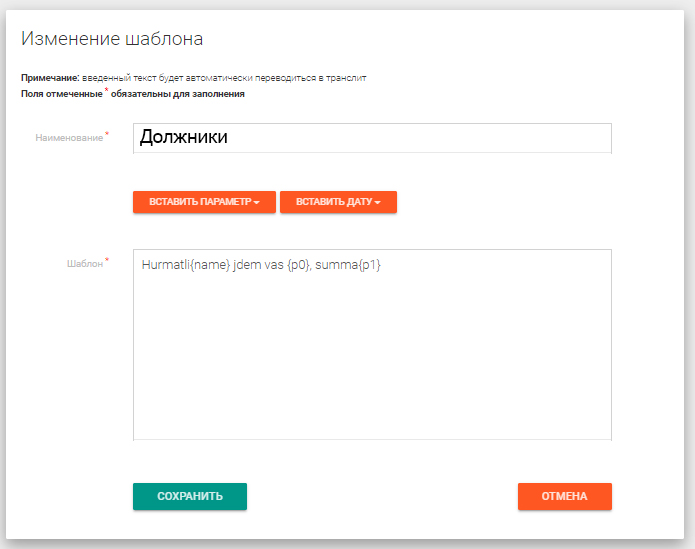Open the ВСТАВИТЬ ПАРАМЕТР dropdown

(x=203, y=202)
